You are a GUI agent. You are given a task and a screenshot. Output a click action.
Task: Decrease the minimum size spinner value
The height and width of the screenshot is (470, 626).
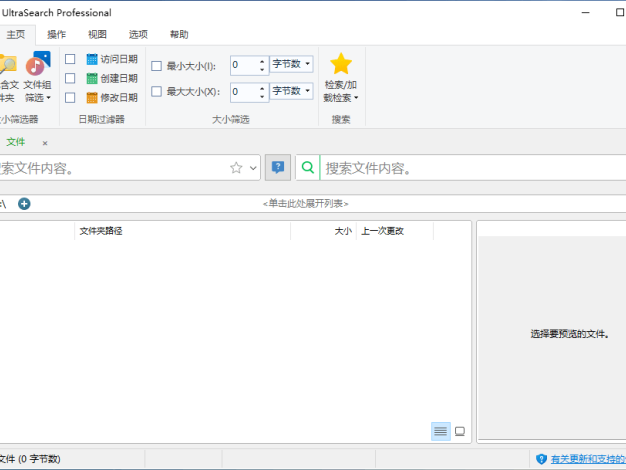(x=262, y=69)
